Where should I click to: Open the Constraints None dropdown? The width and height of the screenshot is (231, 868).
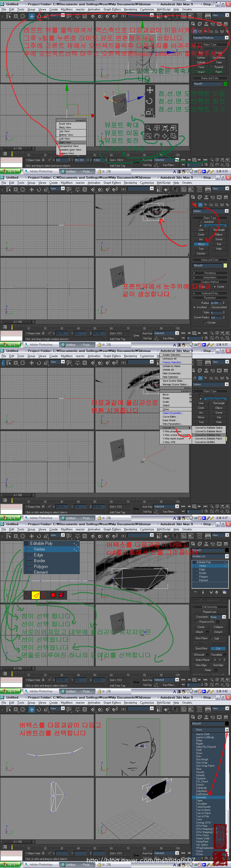click(218, 617)
